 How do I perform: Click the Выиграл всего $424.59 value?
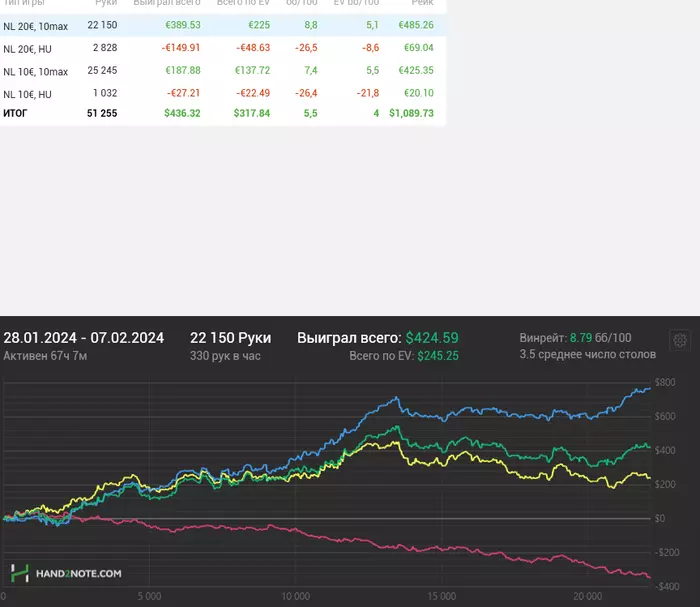pyautogui.click(x=432, y=338)
